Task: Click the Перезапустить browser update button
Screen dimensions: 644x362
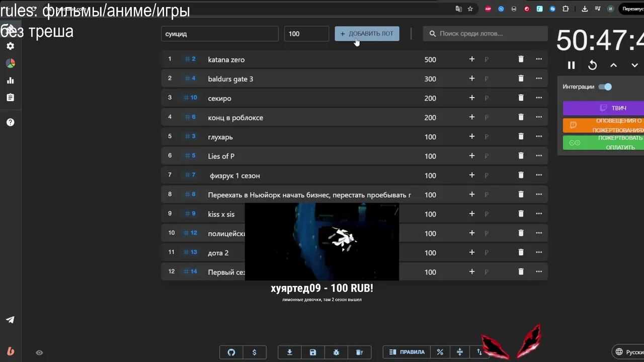Action: pyautogui.click(x=632, y=9)
